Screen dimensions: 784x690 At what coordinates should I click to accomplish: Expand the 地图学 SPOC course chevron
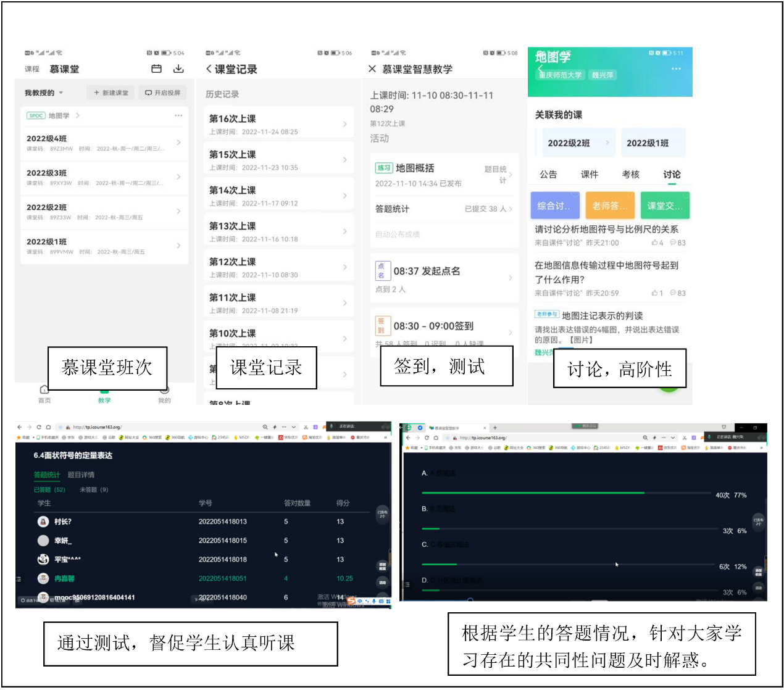tap(78, 115)
